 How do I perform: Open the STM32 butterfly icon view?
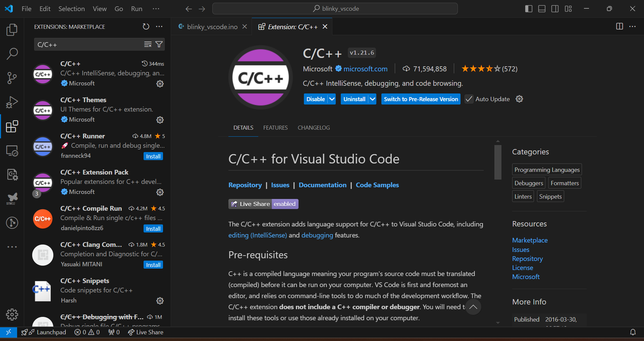pos(12,199)
